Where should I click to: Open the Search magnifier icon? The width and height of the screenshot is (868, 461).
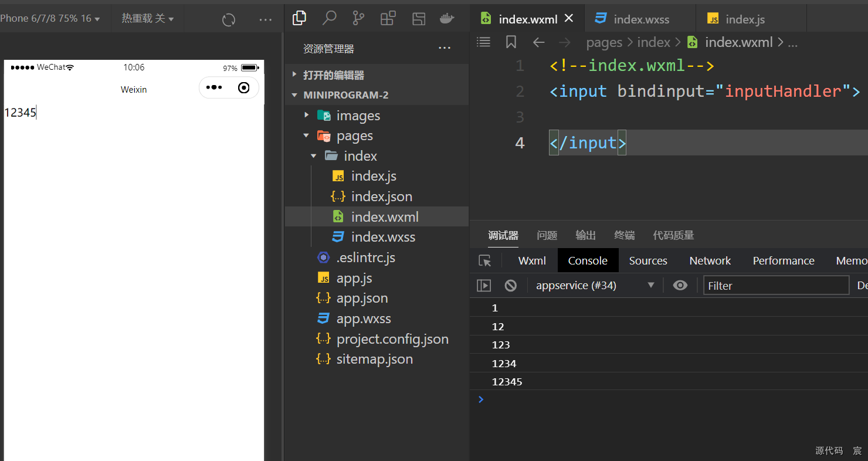(x=330, y=18)
